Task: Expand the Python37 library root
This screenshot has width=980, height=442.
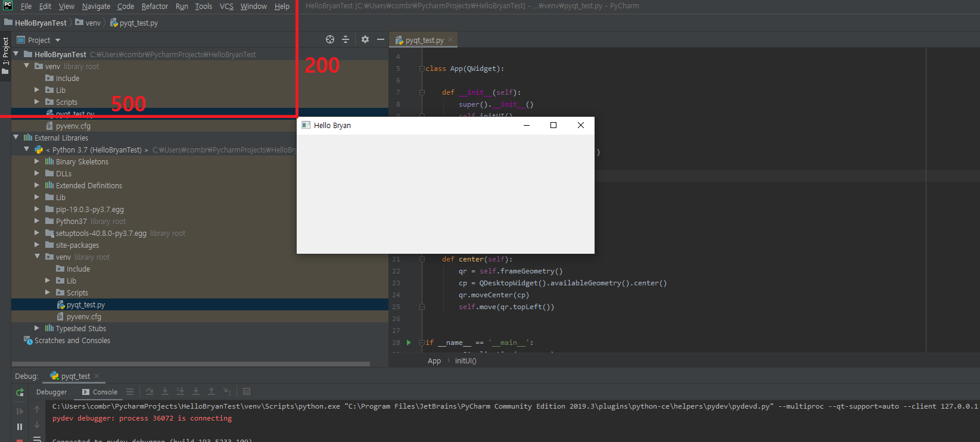Action: point(37,221)
